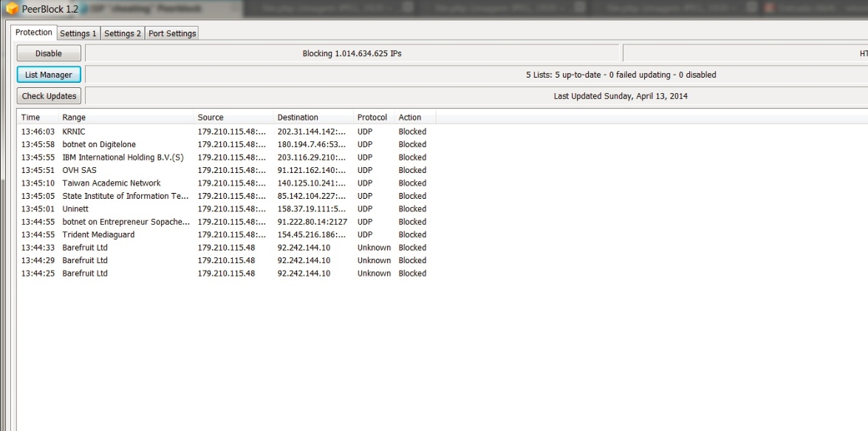Click the PeerBlock app icon in title bar

12,9
